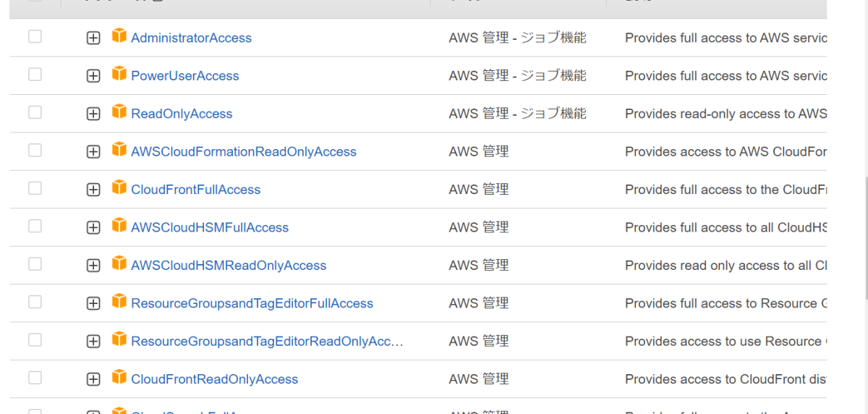Click 'Provides access to AWS CloudFor' description
Viewport: 868px width, 414px height.
pos(726,152)
